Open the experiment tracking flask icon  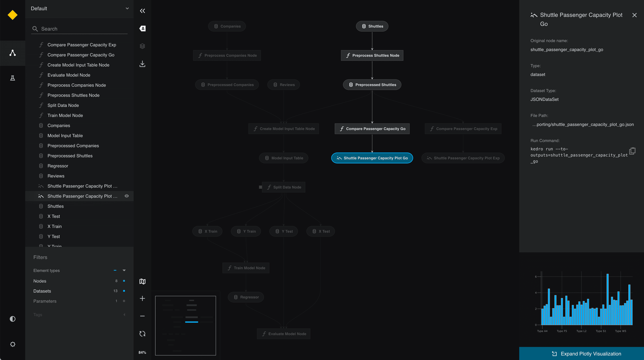click(13, 78)
